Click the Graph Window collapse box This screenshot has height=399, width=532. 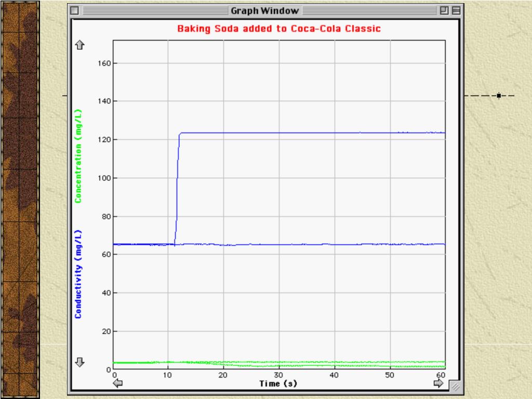456,10
